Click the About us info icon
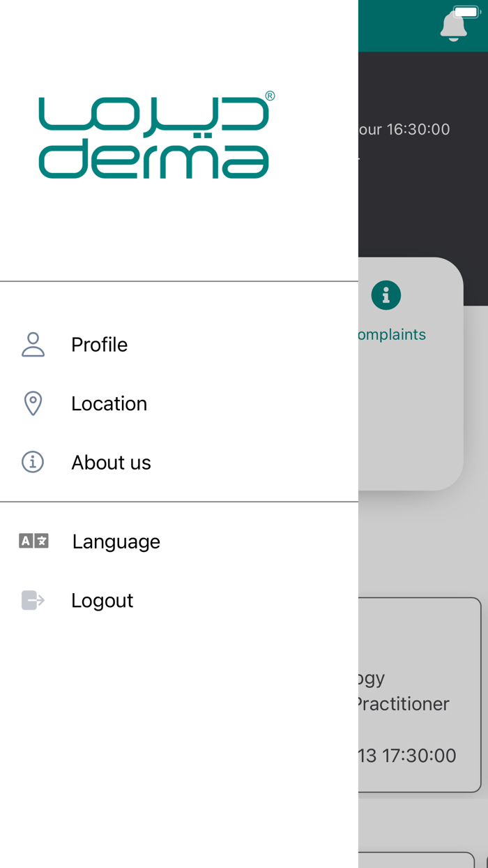 [33, 462]
